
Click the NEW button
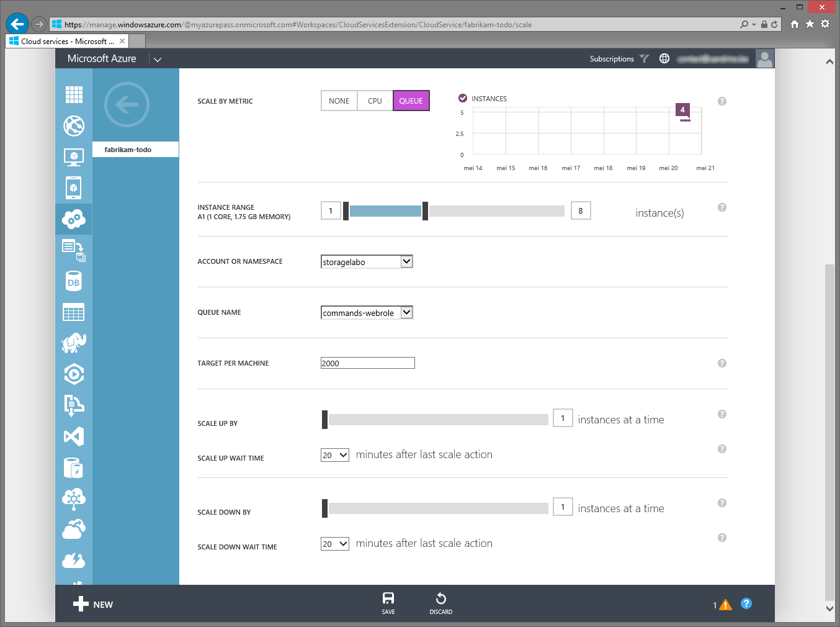tap(93, 604)
